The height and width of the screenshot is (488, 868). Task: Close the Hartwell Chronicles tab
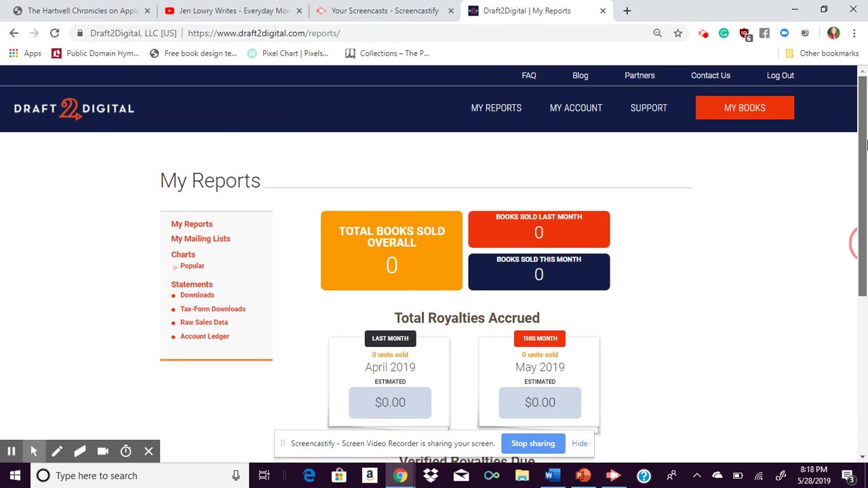coord(147,11)
